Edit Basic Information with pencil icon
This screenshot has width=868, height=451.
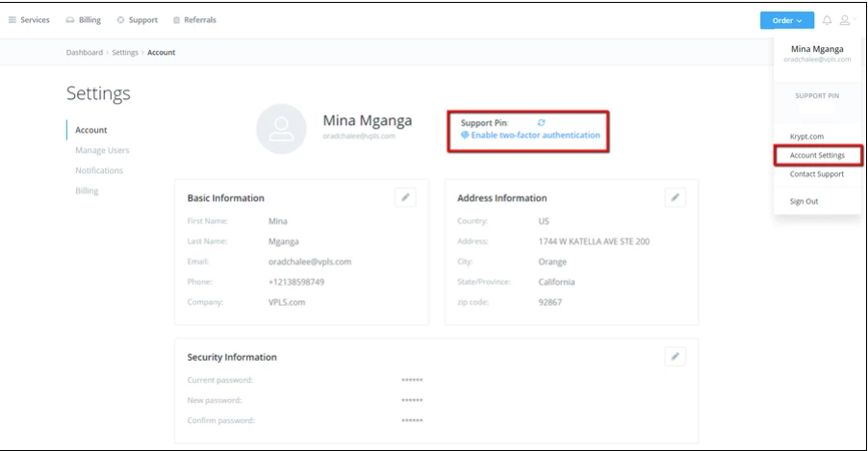[405, 197]
